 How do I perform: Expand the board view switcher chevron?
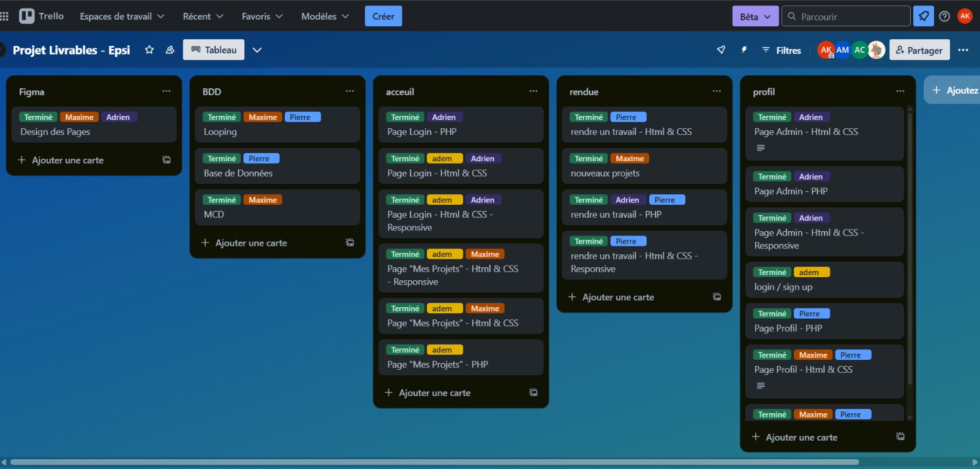pyautogui.click(x=257, y=50)
